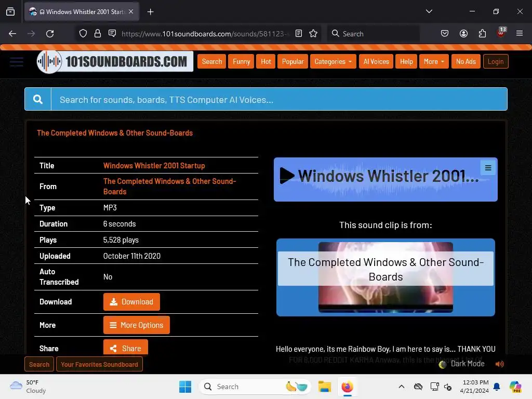Show hidden system tray icons
The width and height of the screenshot is (532, 399).
click(x=402, y=387)
